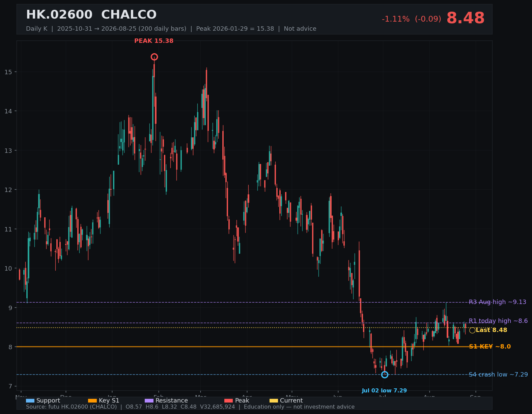This screenshot has height=414, width=532.
Task: Click the 'Last 8.48' label
Action: click(492, 330)
